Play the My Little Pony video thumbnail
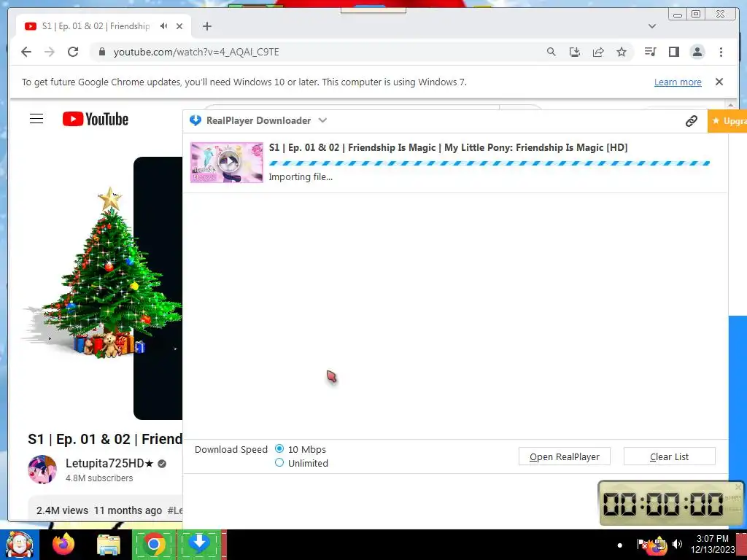747x560 pixels. click(x=227, y=163)
